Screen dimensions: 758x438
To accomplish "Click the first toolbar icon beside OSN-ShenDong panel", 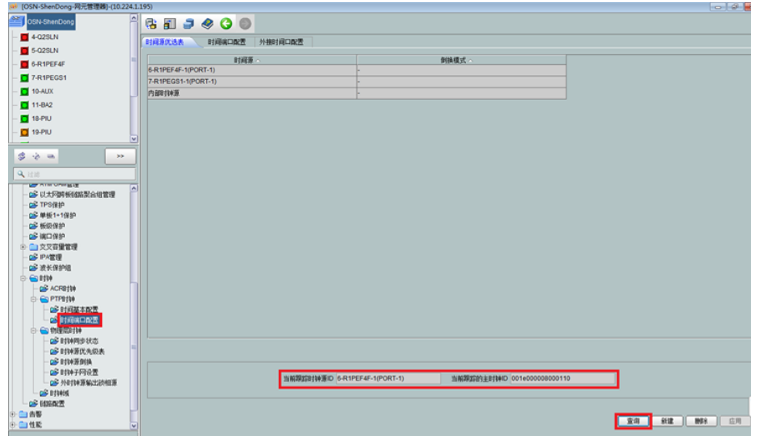I will tap(151, 24).
